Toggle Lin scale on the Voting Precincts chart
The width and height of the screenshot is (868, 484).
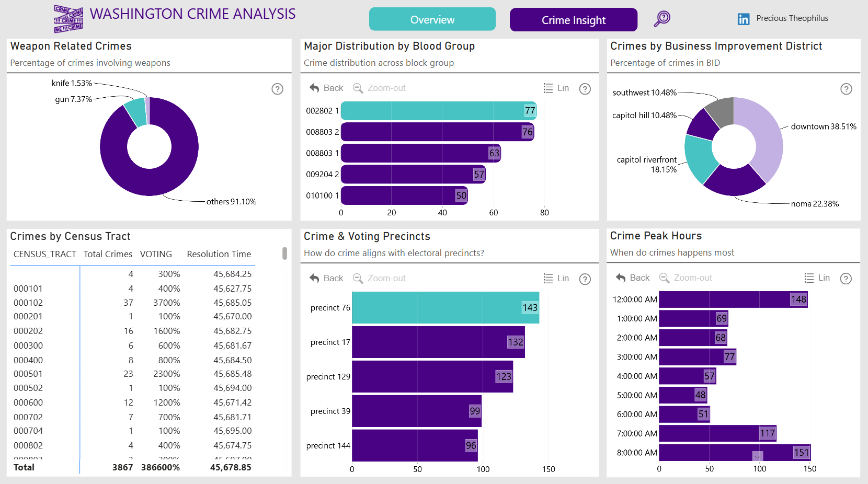point(556,278)
